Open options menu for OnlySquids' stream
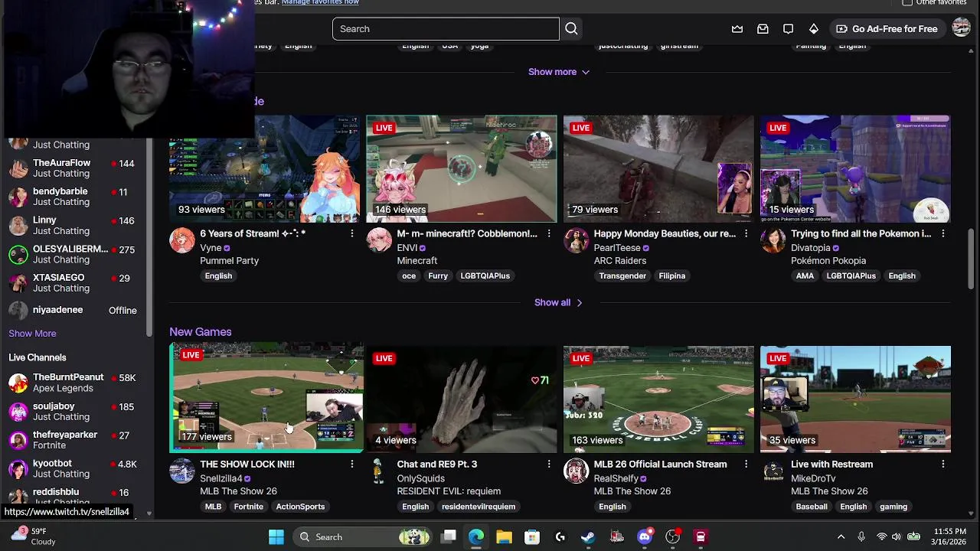Viewport: 980px width, 551px height. pyautogui.click(x=549, y=464)
